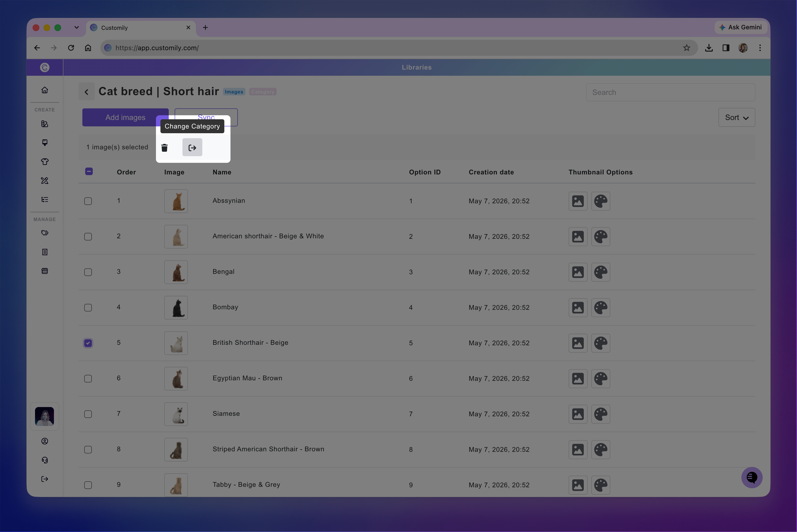This screenshot has width=797, height=532.
Task: Click Bengal thumbnail color palette icon
Action: point(601,272)
